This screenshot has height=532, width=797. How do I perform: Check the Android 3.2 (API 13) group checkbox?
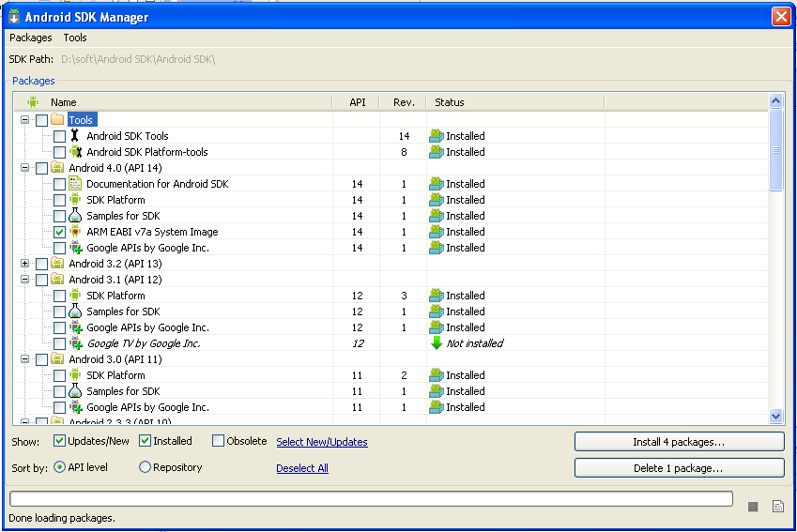(41, 264)
